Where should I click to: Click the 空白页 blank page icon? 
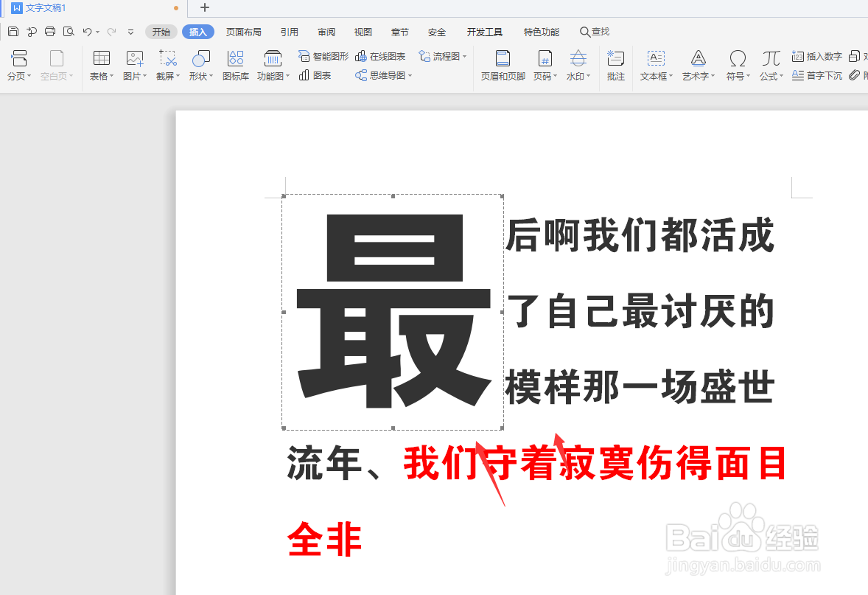pyautogui.click(x=57, y=58)
